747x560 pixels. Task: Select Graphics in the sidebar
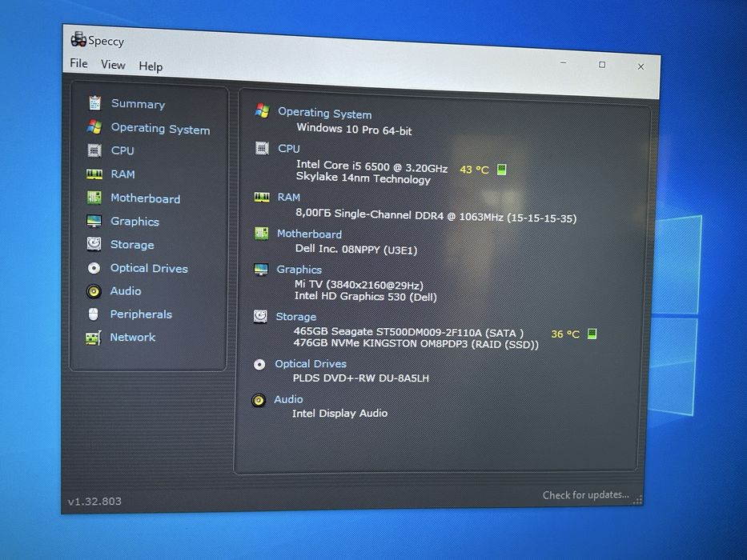tap(135, 222)
